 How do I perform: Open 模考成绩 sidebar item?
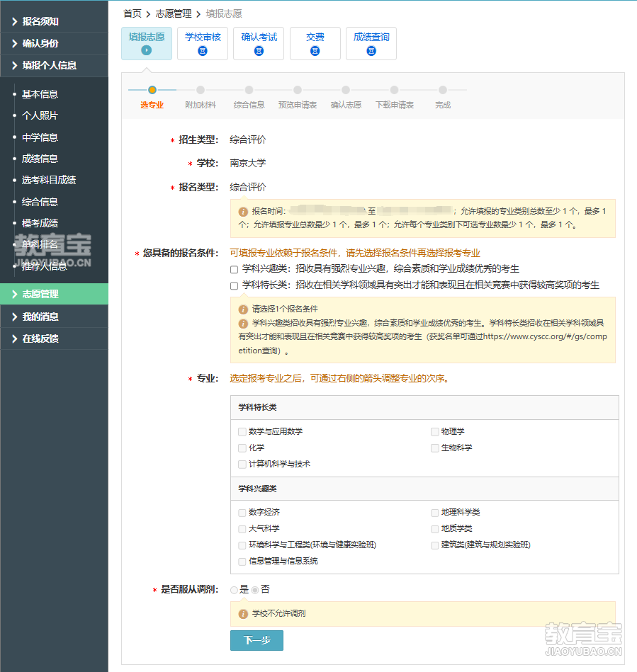pos(40,223)
